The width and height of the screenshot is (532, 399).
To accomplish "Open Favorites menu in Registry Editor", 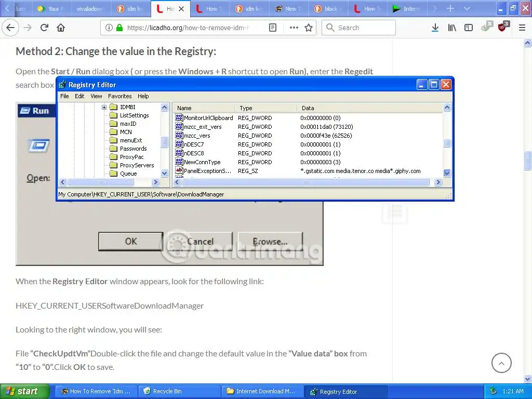I will [x=120, y=96].
